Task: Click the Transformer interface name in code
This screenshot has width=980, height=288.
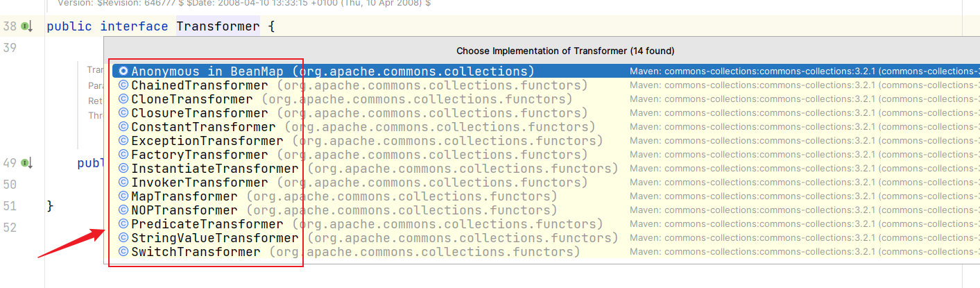Action: 218,27
